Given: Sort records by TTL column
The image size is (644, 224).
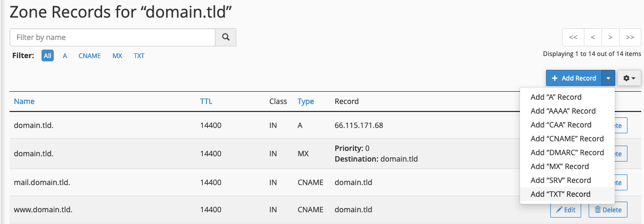Looking at the screenshot, I should 206,101.
